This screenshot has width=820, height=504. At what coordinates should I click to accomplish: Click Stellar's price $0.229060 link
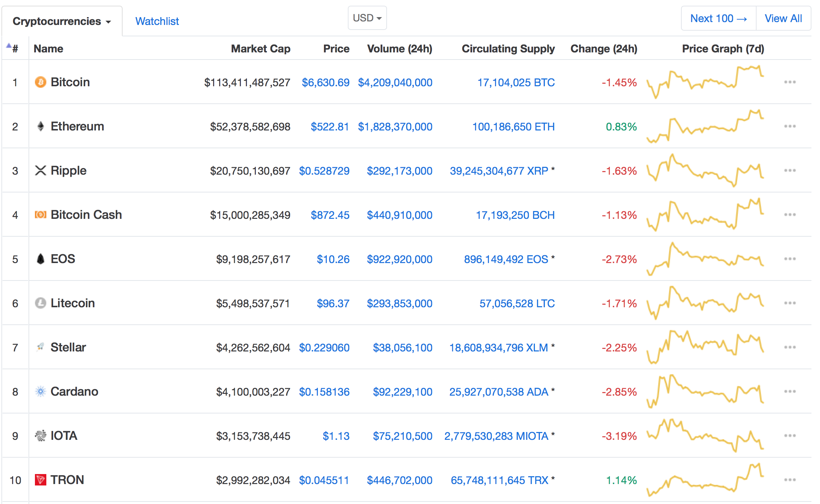(324, 348)
